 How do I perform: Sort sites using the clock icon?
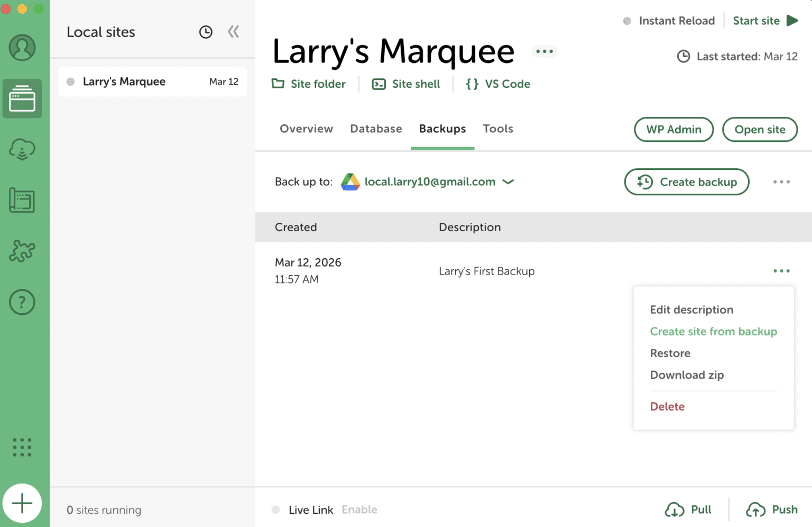[206, 32]
